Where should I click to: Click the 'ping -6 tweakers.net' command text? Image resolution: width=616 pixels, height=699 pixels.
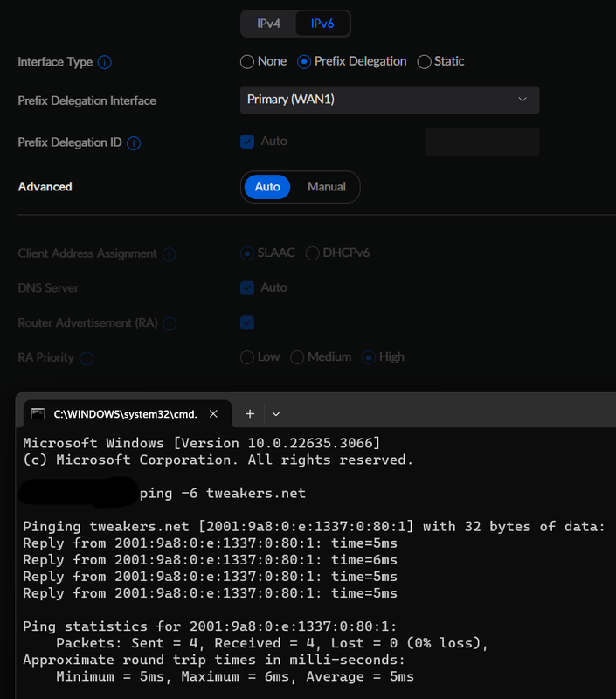click(223, 494)
